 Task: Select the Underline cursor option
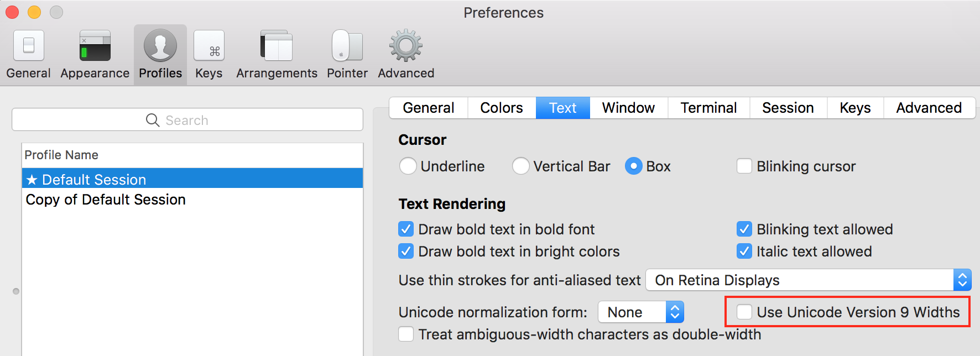(x=408, y=166)
